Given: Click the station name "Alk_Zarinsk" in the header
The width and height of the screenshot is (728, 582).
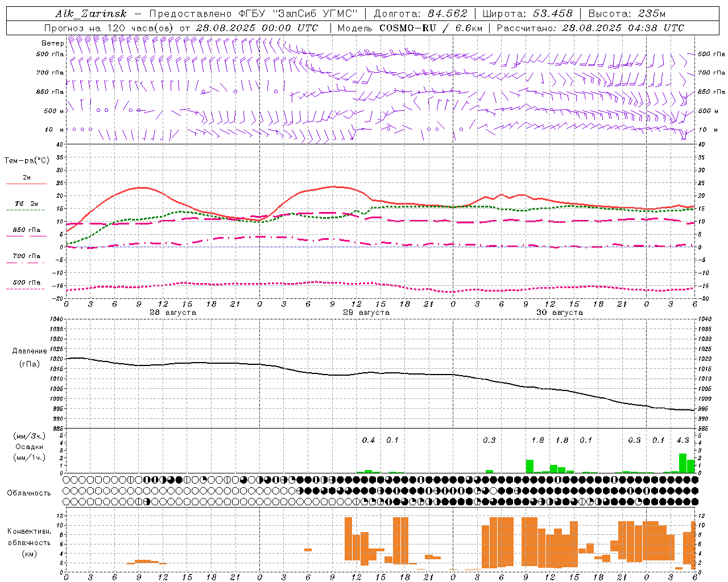Looking at the screenshot, I should pos(91,14).
